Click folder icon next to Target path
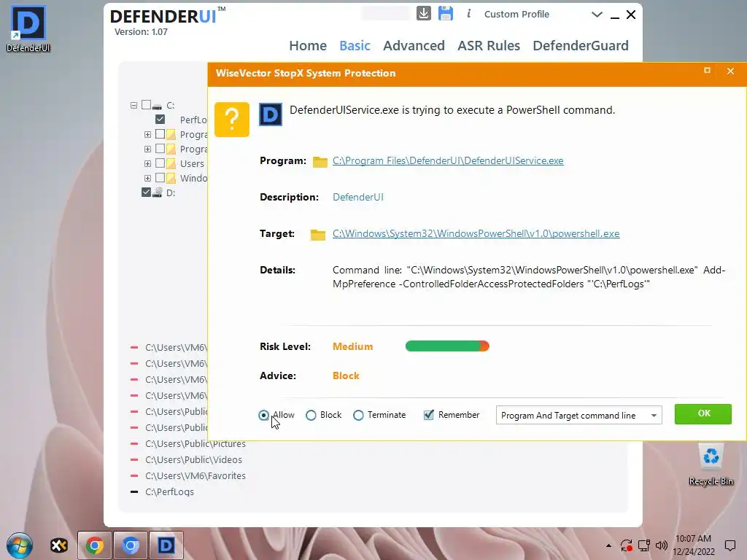 click(318, 234)
